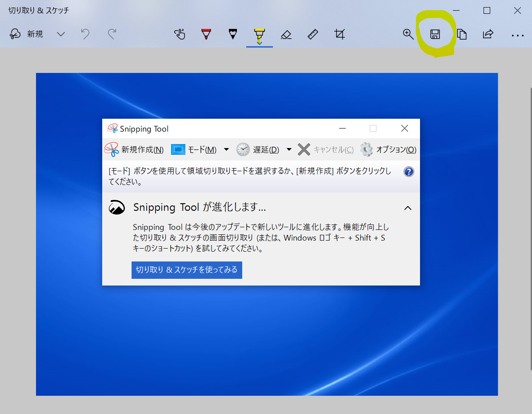Click the Snipping Tool scissors title icon
The image size is (532, 414).
(x=112, y=129)
